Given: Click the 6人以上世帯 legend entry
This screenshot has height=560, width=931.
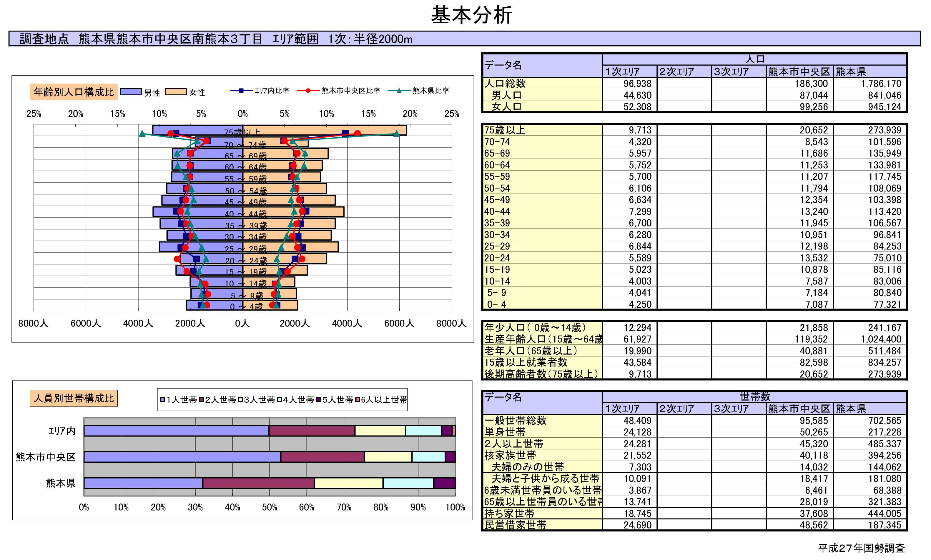Looking at the screenshot, I should [x=381, y=400].
